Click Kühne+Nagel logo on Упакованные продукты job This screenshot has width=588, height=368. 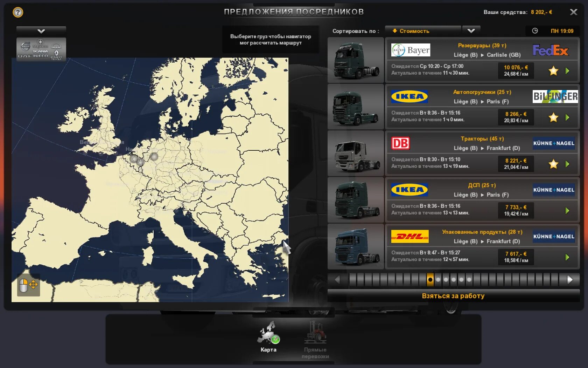554,236
